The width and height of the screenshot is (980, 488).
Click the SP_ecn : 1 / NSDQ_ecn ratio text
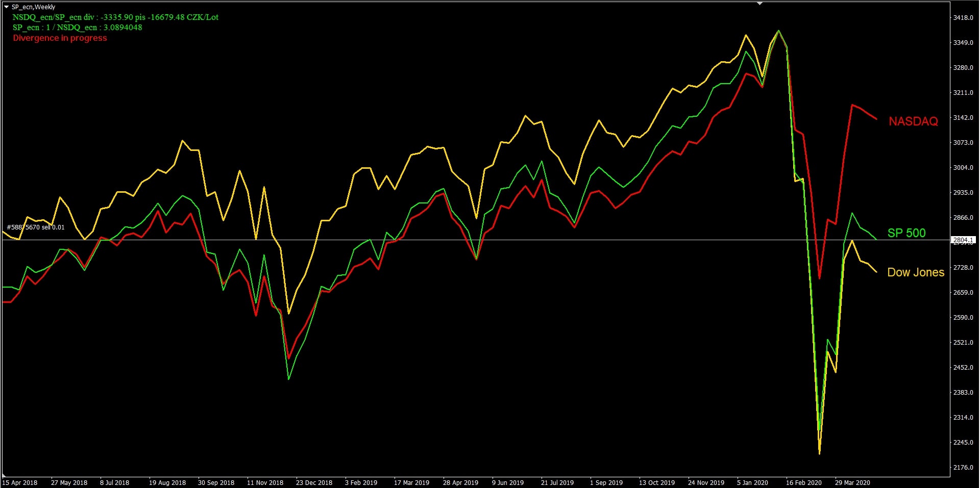click(x=77, y=28)
